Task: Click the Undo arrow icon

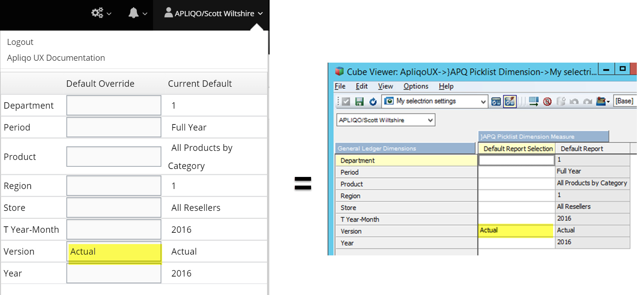Action: pos(574,101)
